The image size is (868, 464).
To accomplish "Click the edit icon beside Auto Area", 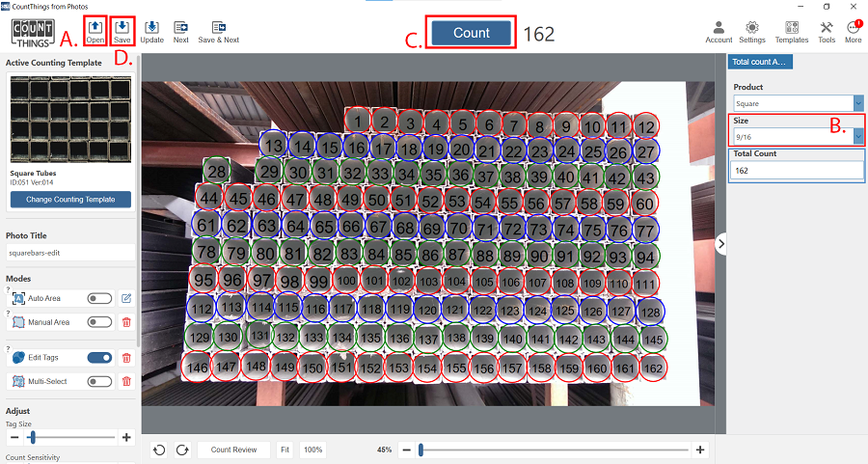I will (125, 298).
